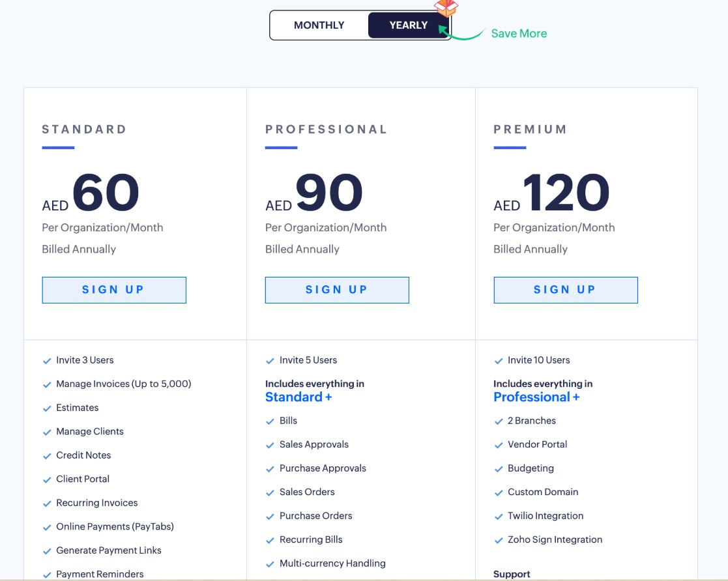
Task: Sign up for the Professional plan
Action: click(x=337, y=290)
